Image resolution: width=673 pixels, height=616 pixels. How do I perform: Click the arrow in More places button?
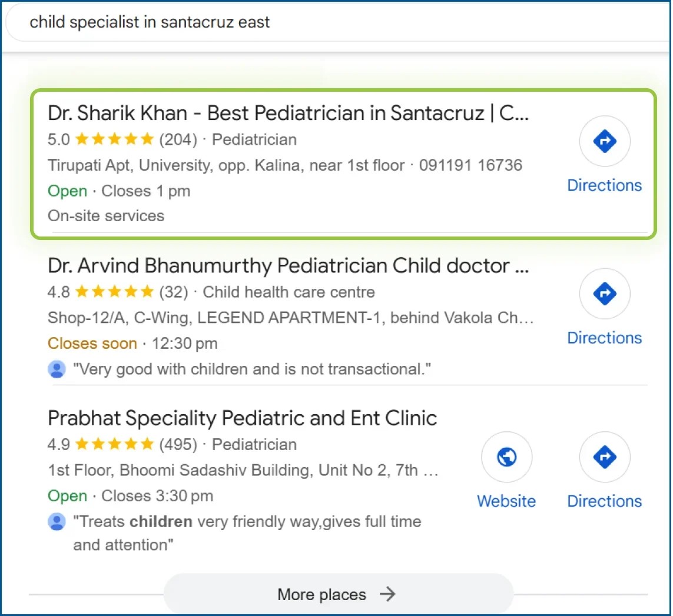tap(387, 594)
